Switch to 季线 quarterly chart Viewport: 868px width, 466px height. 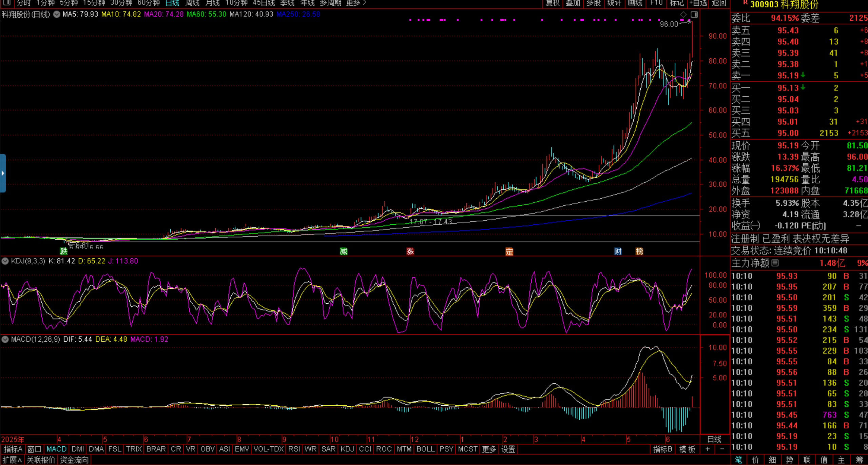pos(287,3)
